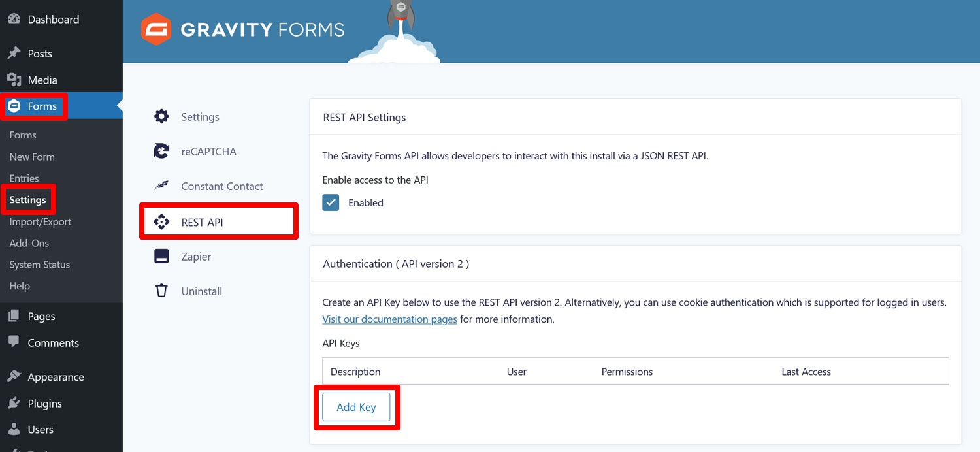Open the Forms submenu item
This screenshot has height=452, width=980.
tap(23, 135)
